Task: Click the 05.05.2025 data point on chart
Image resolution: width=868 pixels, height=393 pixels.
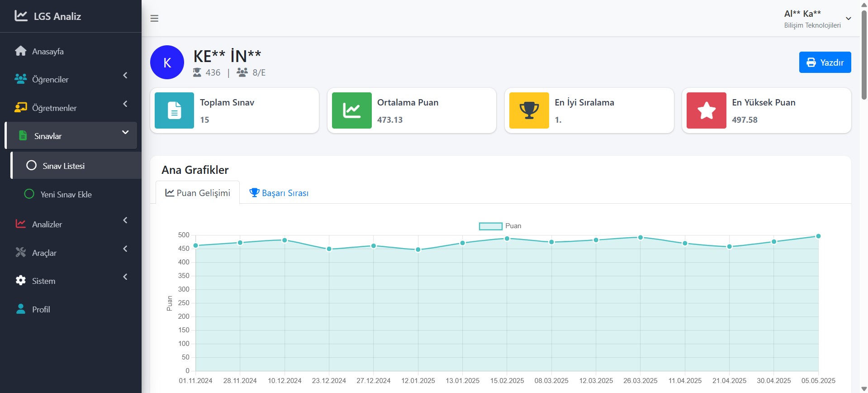Action: (x=818, y=236)
